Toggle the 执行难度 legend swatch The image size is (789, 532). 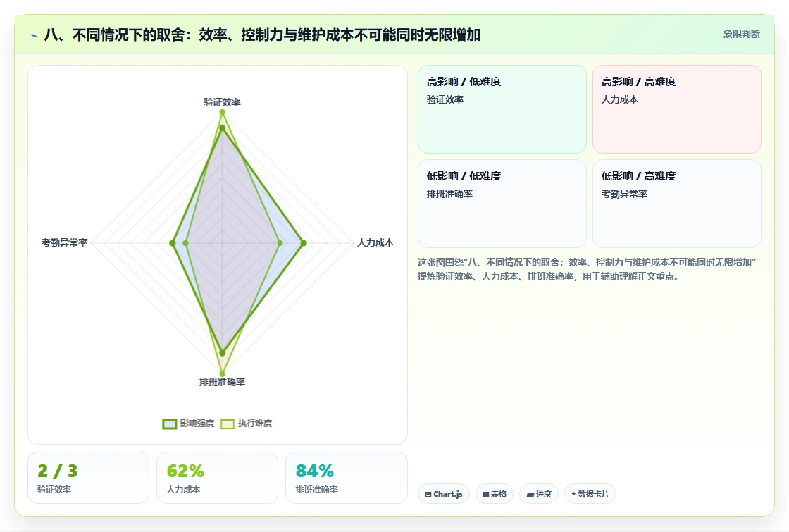[x=228, y=423]
